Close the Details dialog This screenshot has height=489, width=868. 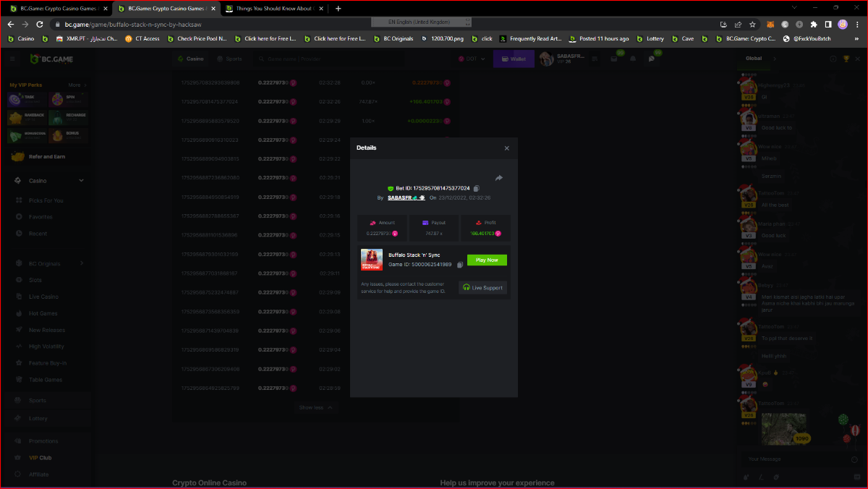click(506, 148)
